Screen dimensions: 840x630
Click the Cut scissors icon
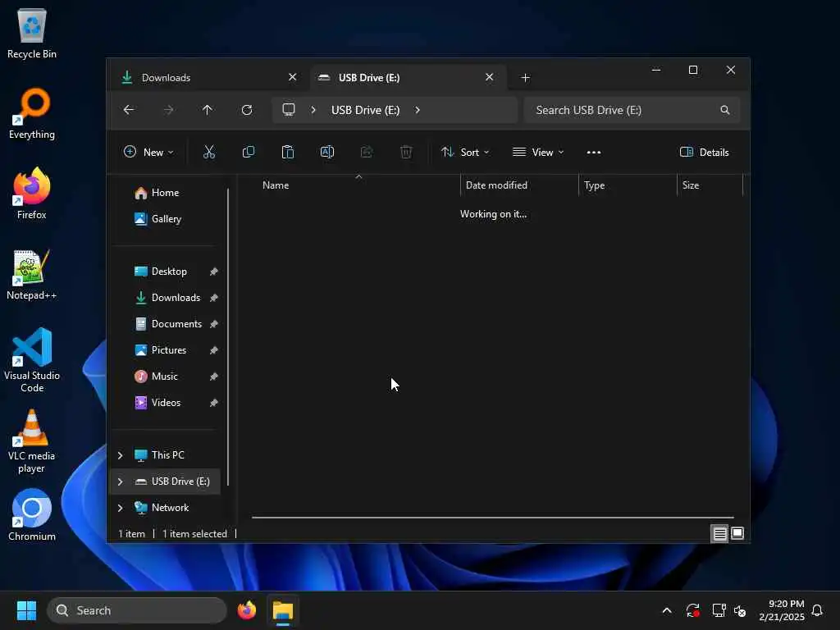click(x=209, y=152)
